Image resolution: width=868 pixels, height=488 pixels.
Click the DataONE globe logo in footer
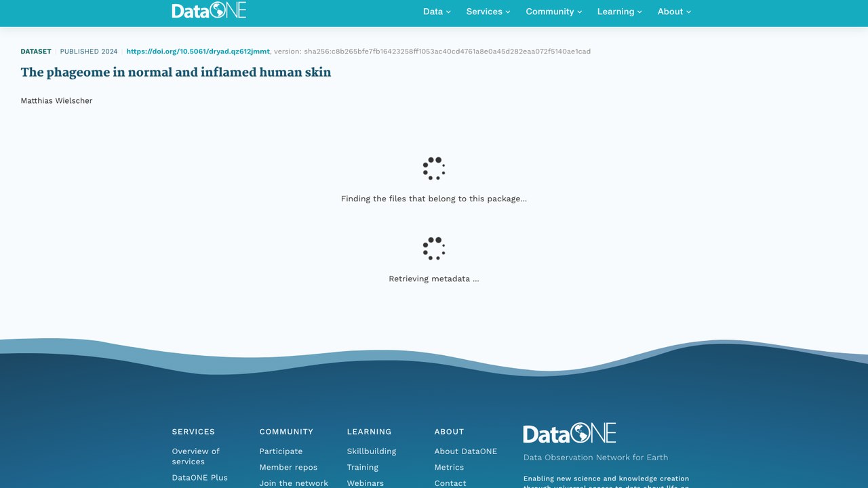(x=570, y=433)
